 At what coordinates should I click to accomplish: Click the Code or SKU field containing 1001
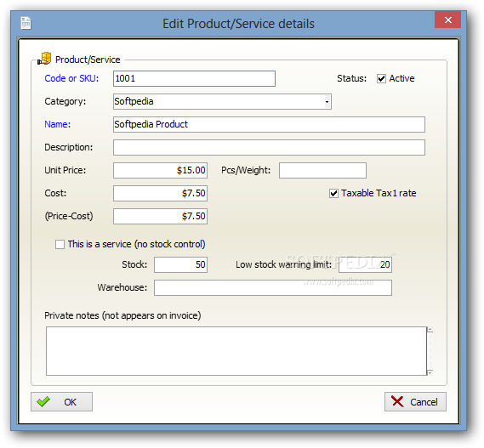(x=194, y=79)
